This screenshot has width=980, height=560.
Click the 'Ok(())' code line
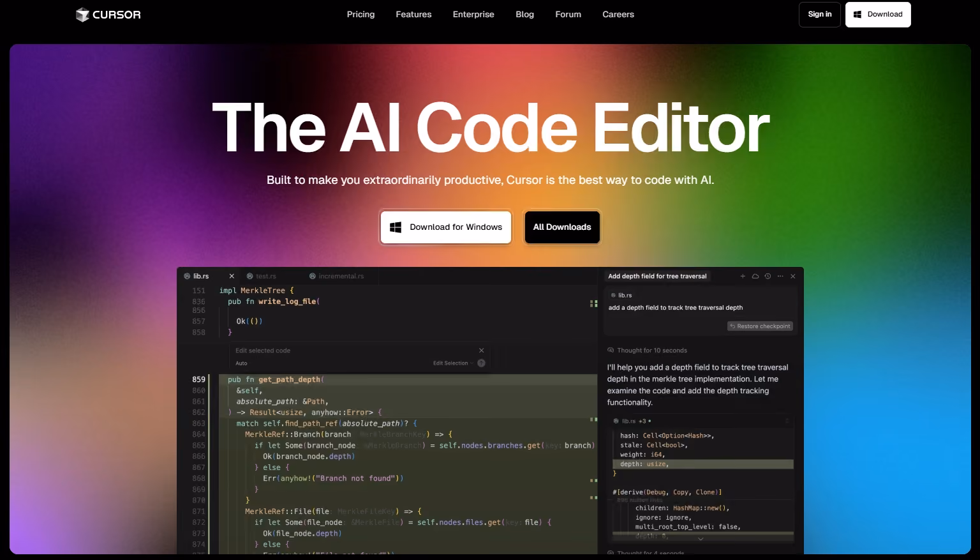249,321
